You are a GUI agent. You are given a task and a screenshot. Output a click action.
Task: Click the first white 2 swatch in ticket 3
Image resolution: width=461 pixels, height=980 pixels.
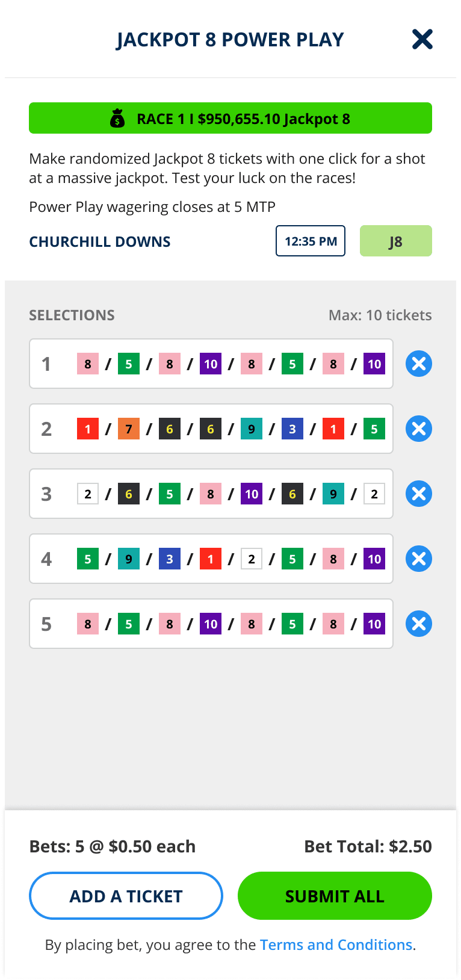(88, 494)
